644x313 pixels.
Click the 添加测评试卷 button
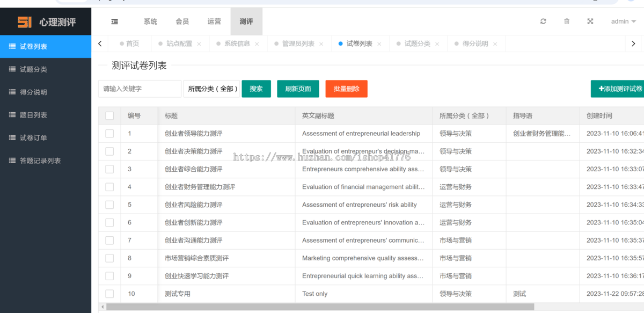tap(617, 89)
